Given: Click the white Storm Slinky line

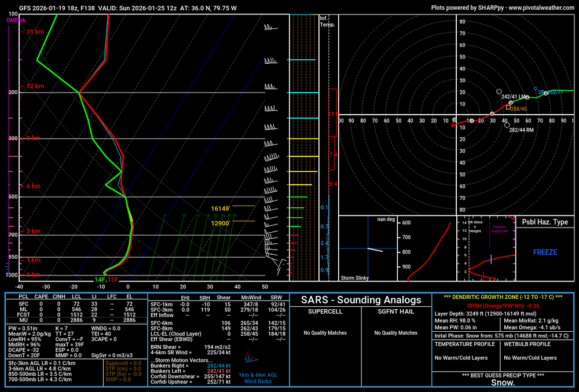Looking at the screenshot, I should (375, 250).
